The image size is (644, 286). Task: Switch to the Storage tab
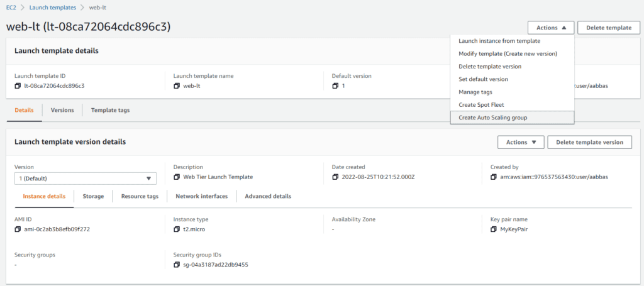tap(93, 196)
